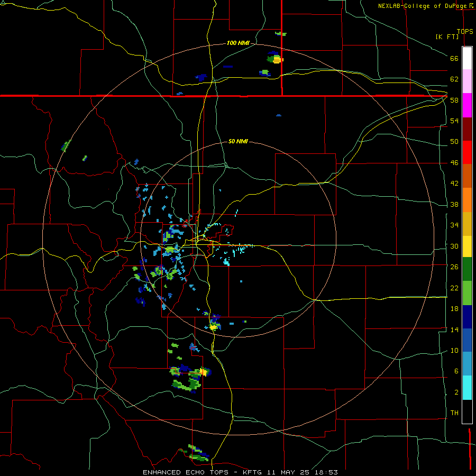Click the magenta legend swatch
This screenshot has height=476, width=476.
[x=467, y=105]
